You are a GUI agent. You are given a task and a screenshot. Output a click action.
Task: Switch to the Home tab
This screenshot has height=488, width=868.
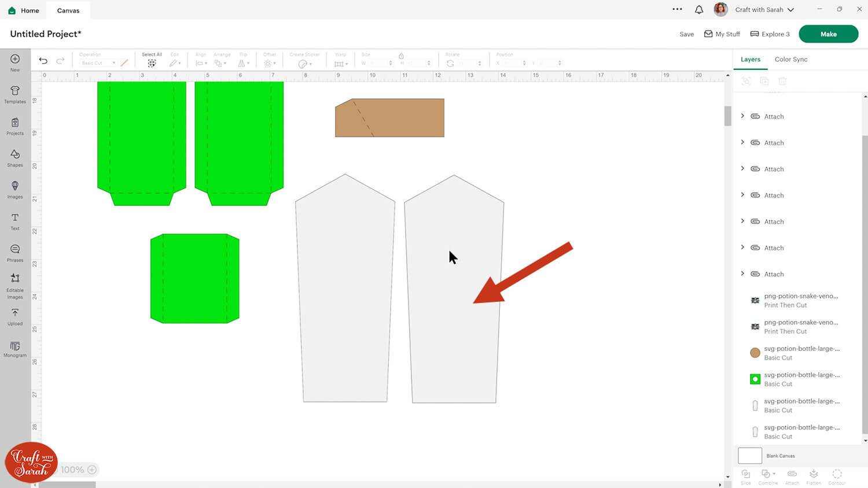tap(24, 10)
